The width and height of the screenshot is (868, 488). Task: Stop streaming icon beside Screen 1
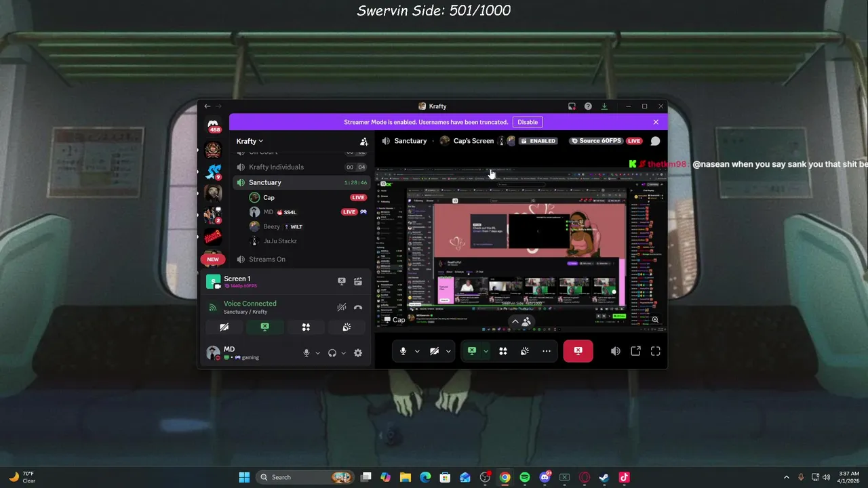click(x=342, y=281)
